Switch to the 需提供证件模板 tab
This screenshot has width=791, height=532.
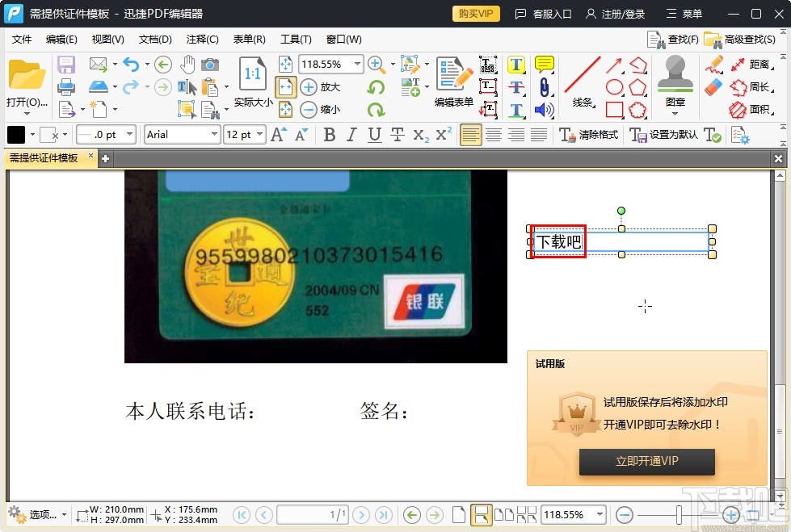[44, 159]
